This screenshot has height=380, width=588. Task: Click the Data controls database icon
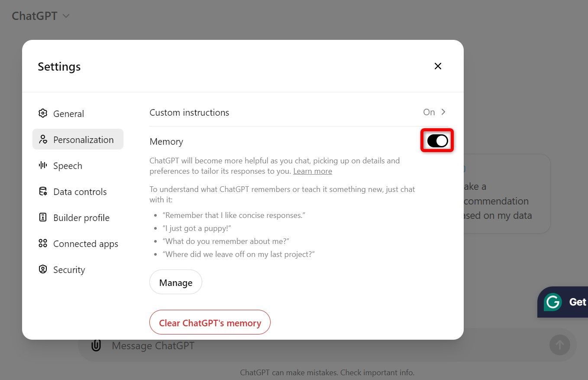point(42,192)
